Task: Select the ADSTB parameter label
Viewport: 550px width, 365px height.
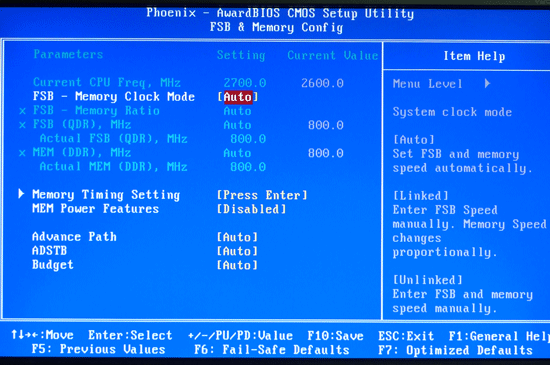Action: (x=49, y=251)
